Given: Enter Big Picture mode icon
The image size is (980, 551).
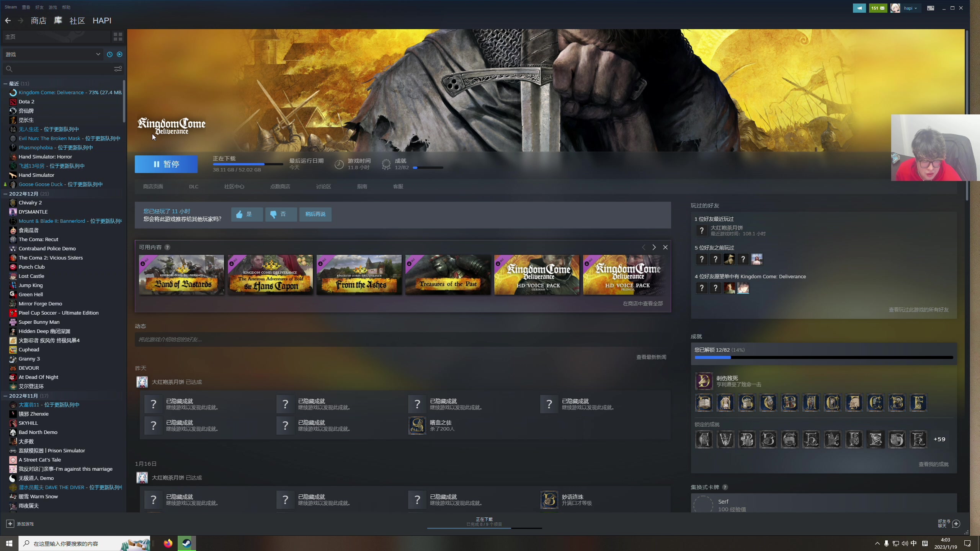Looking at the screenshot, I should (931, 8).
